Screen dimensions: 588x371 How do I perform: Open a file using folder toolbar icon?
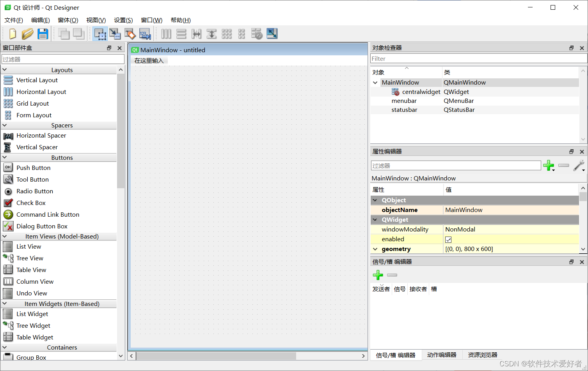(x=27, y=34)
